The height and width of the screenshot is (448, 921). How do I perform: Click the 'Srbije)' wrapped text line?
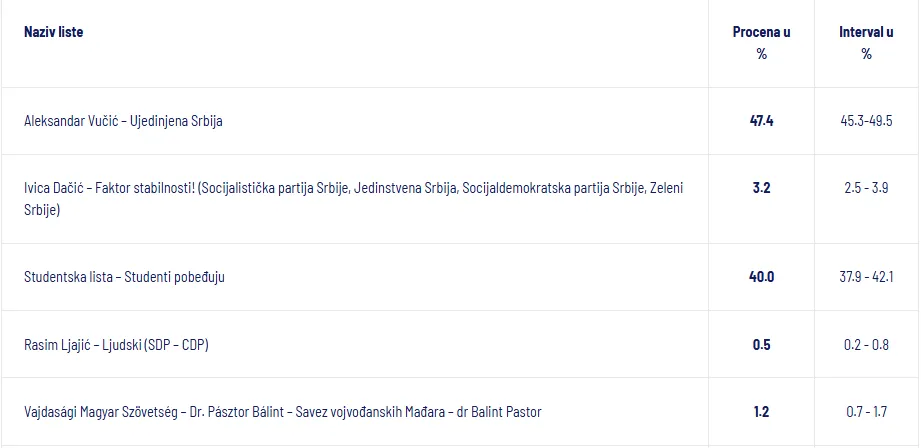(x=42, y=210)
